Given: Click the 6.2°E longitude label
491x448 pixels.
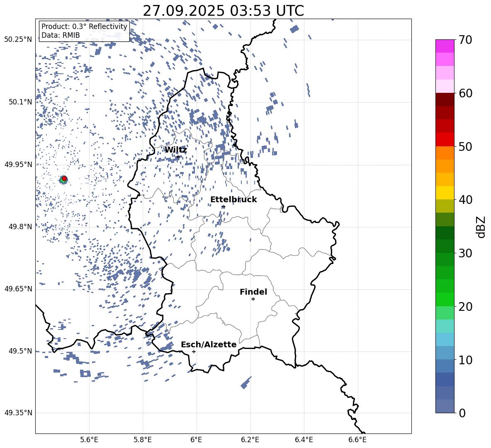Looking at the screenshot, I should pos(250,440).
